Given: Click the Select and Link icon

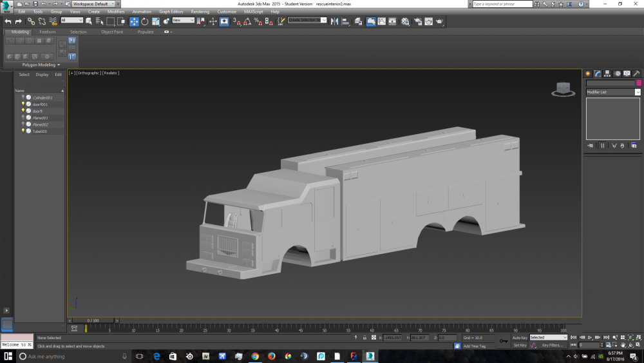Looking at the screenshot, I should coord(30,21).
